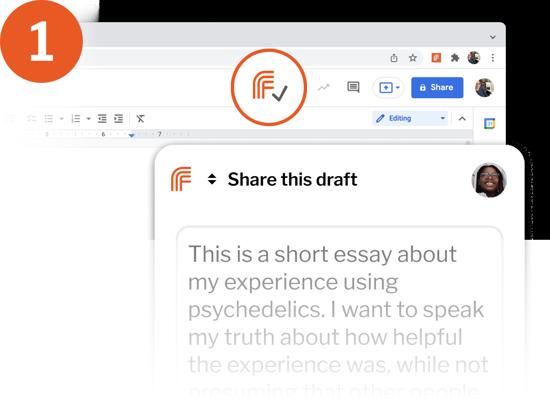
Task: Click the orange Foster extension icon
Action: pos(436,58)
